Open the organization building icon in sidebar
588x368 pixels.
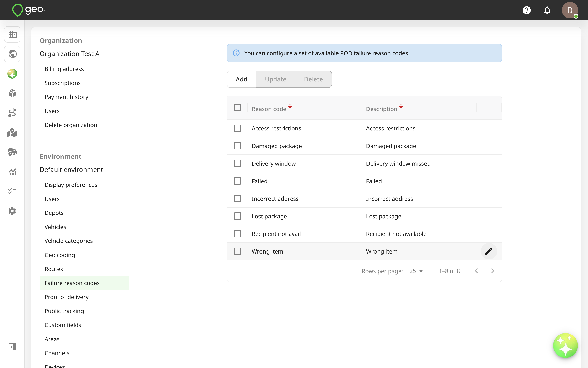12,34
